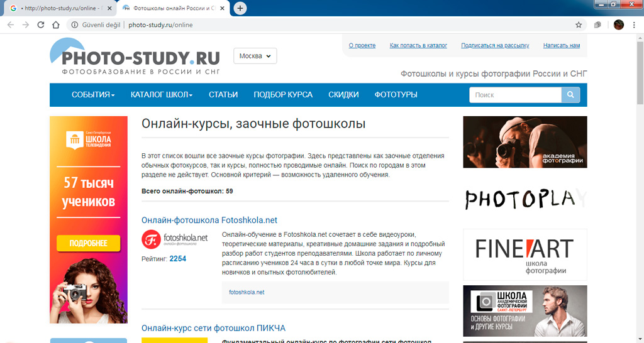Focus the Поиск search field
The width and height of the screenshot is (644, 343).
(515, 95)
